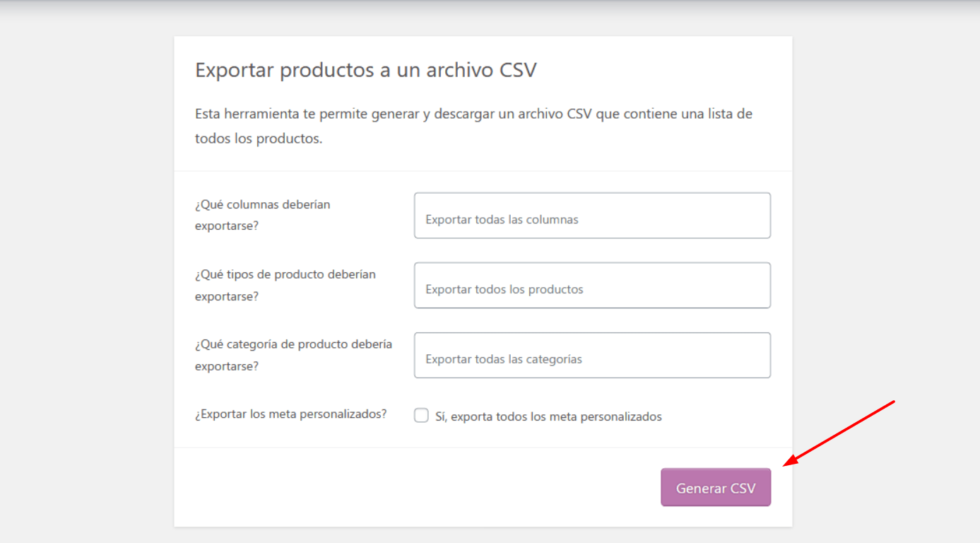Click "¿Qué tipos de producto deberían exportarse?" label
The width and height of the screenshot is (980, 543).
click(x=285, y=285)
